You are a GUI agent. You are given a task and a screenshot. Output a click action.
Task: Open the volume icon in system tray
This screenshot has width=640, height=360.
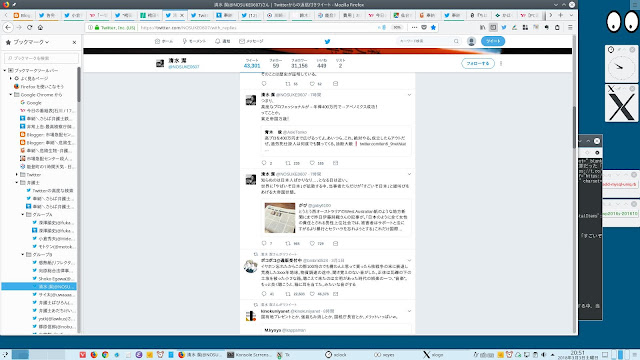point(543,355)
